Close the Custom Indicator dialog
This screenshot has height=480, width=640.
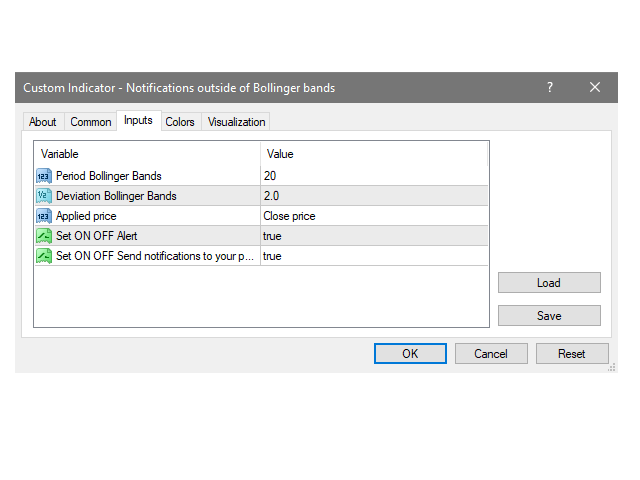pyautogui.click(x=595, y=88)
